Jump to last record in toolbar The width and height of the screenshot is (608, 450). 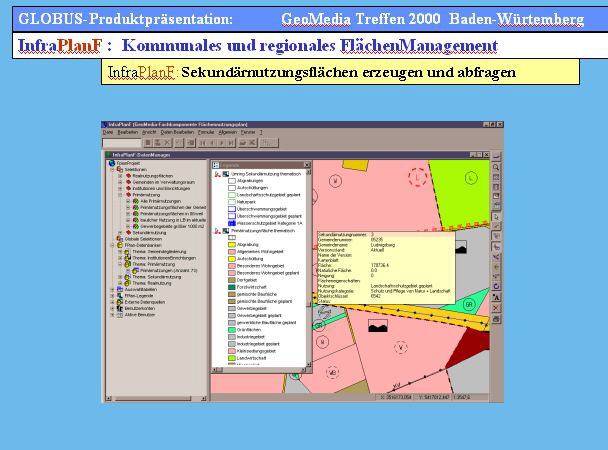click(x=231, y=143)
